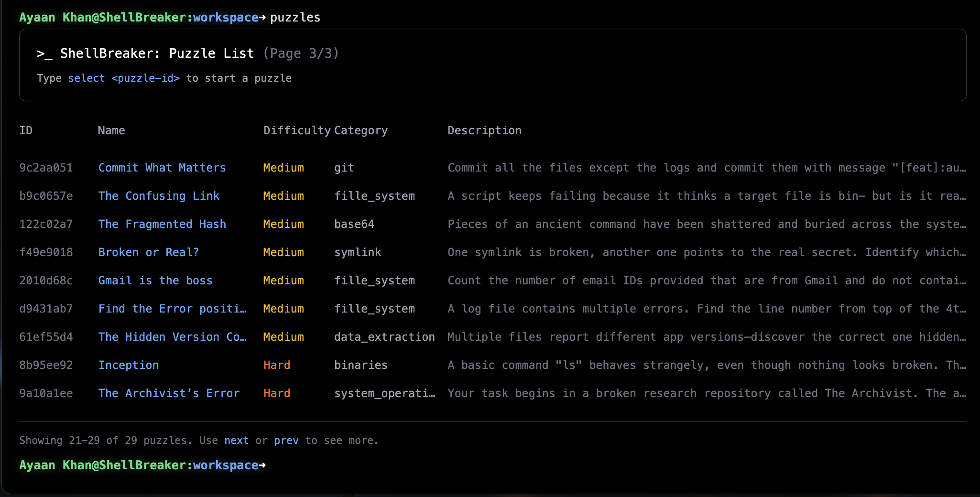Open the Broken or Real? puzzle

[x=148, y=252]
